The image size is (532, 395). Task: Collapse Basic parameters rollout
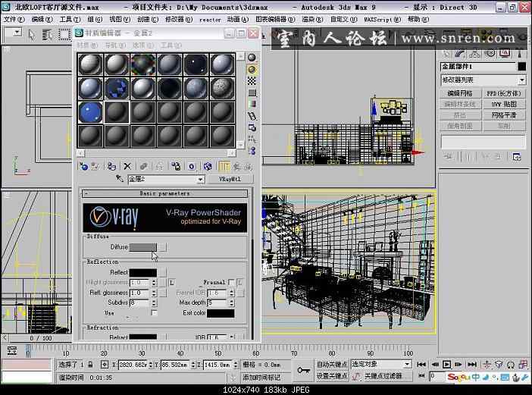point(164,193)
